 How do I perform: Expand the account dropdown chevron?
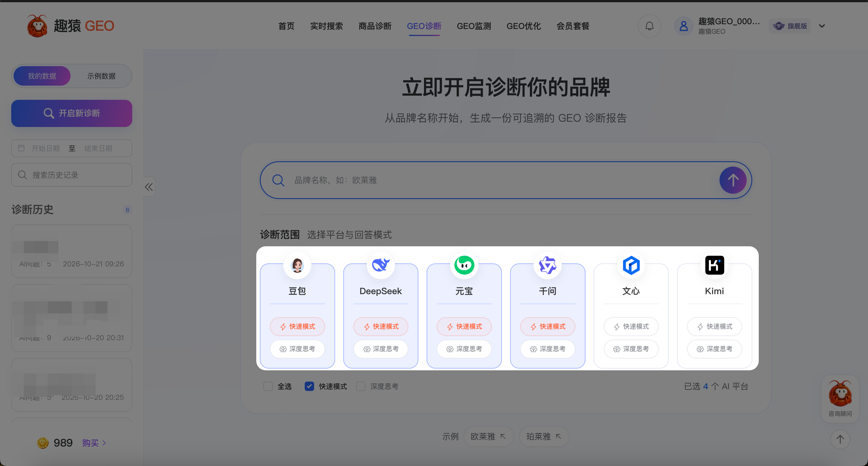pyautogui.click(x=822, y=26)
